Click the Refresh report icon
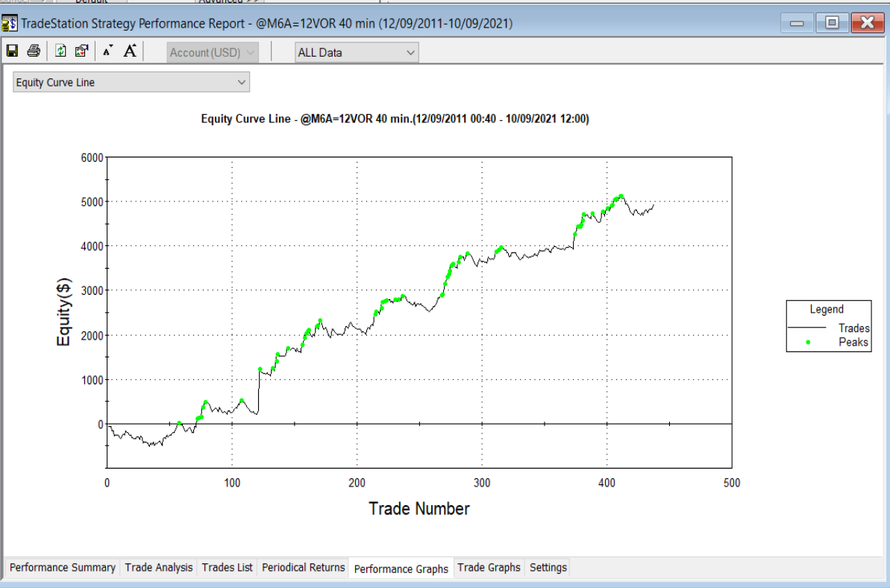The height and width of the screenshot is (588, 890). (x=60, y=51)
